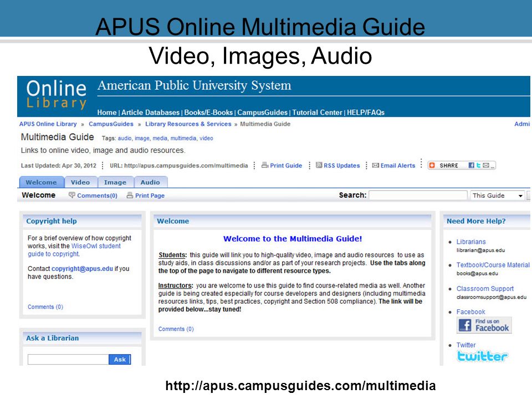Open Comments (0) in Welcome box
Viewport: 532px width, 399px height.
click(x=176, y=329)
